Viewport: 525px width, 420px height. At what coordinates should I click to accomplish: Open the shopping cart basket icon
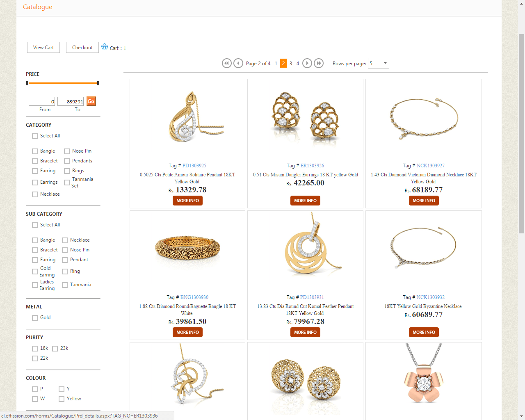[x=105, y=46]
